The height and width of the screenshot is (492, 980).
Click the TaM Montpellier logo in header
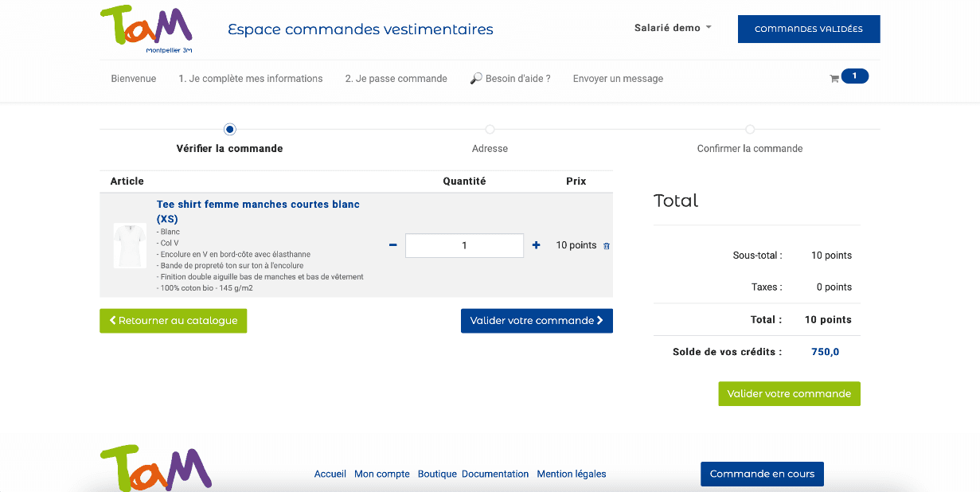tap(146, 29)
